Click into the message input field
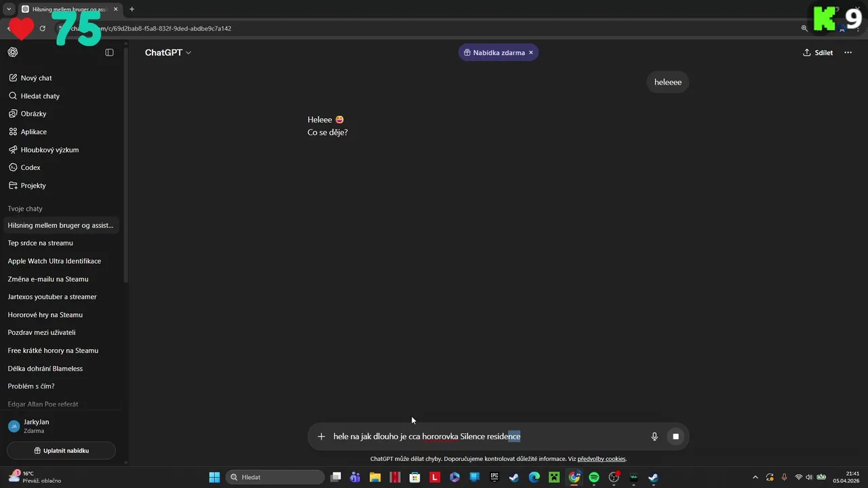 point(488,436)
